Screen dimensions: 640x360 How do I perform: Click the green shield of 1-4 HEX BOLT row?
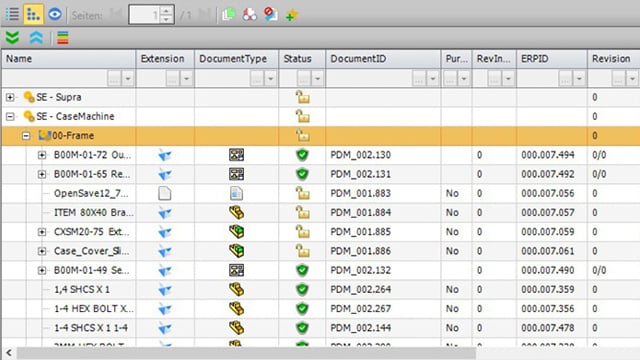pyautogui.click(x=302, y=308)
